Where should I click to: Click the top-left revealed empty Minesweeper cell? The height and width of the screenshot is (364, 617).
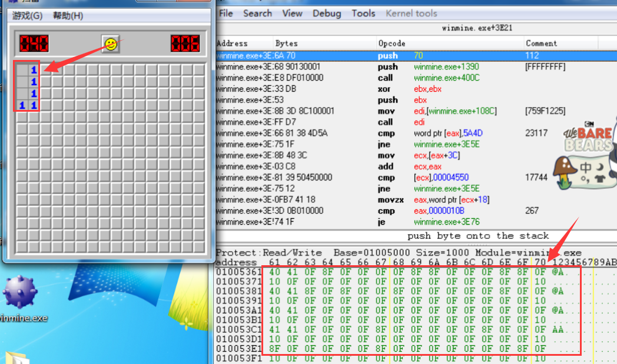coord(22,70)
